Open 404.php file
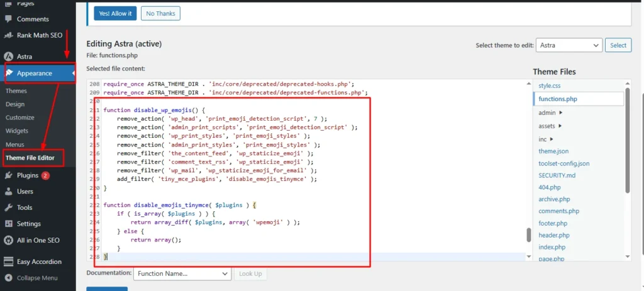Viewport: 644px width, 291px height. 550,187
